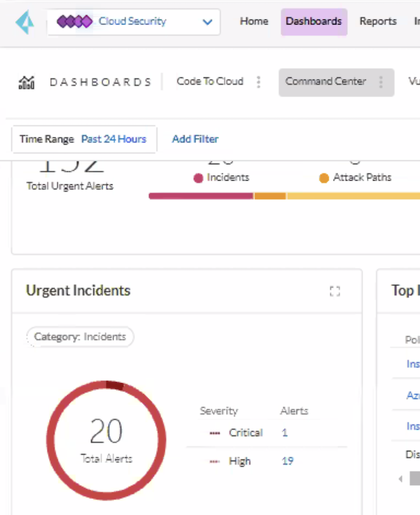Switch to the Code To Cloud dashboard tab
This screenshot has height=515, width=420.
point(210,81)
